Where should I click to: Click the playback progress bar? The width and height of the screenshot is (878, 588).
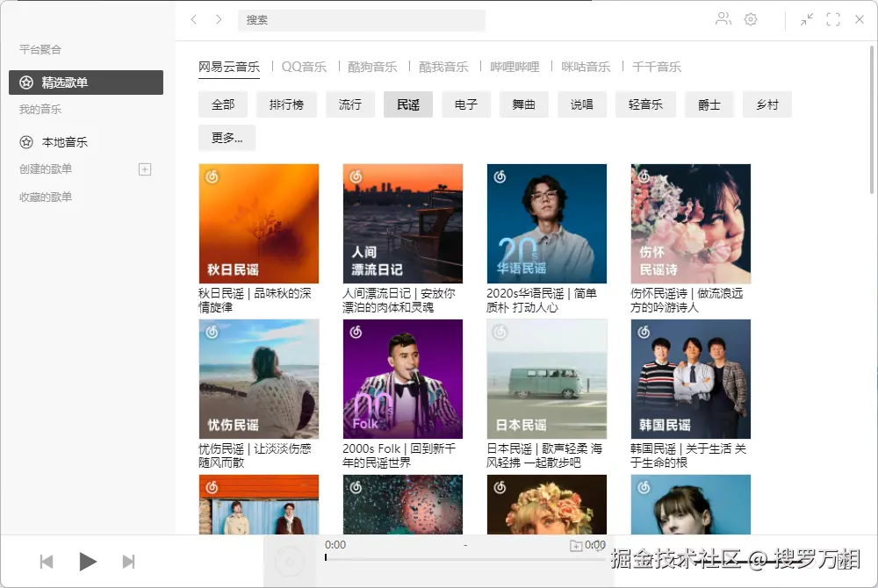coord(464,558)
